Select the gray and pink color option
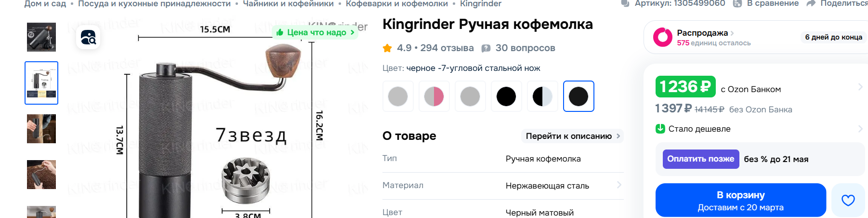The width and height of the screenshot is (868, 218). pyautogui.click(x=434, y=96)
